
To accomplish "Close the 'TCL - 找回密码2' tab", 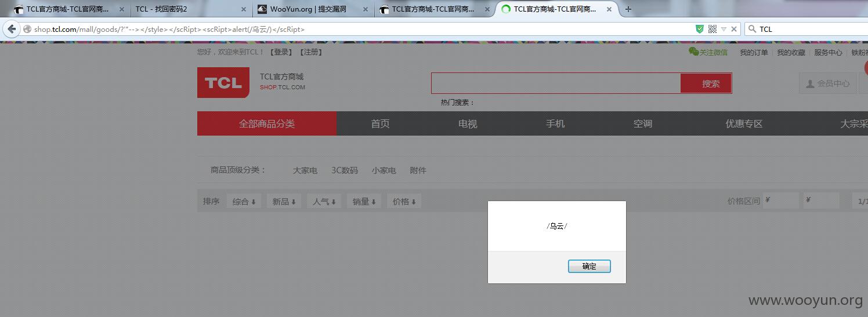I will pos(244,9).
